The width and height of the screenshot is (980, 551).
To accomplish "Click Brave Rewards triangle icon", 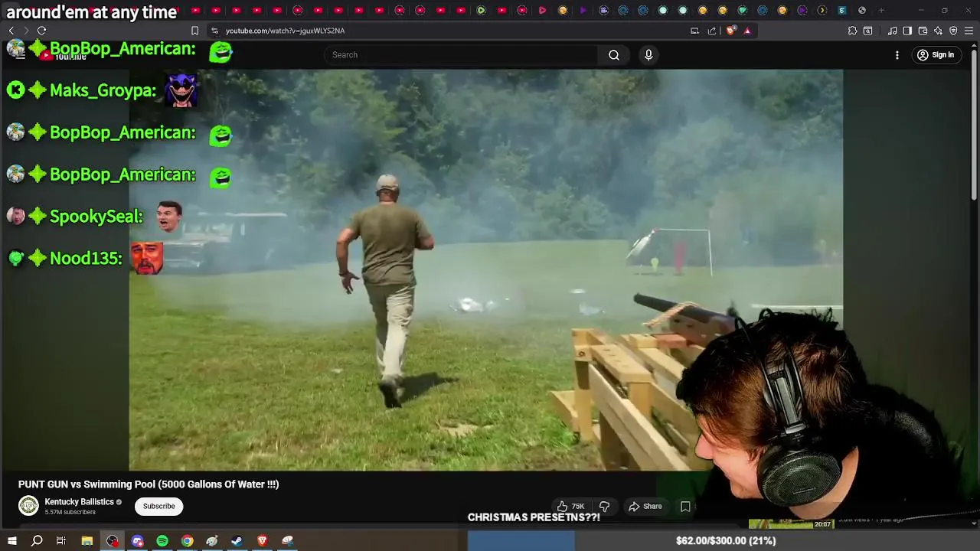I will (747, 31).
